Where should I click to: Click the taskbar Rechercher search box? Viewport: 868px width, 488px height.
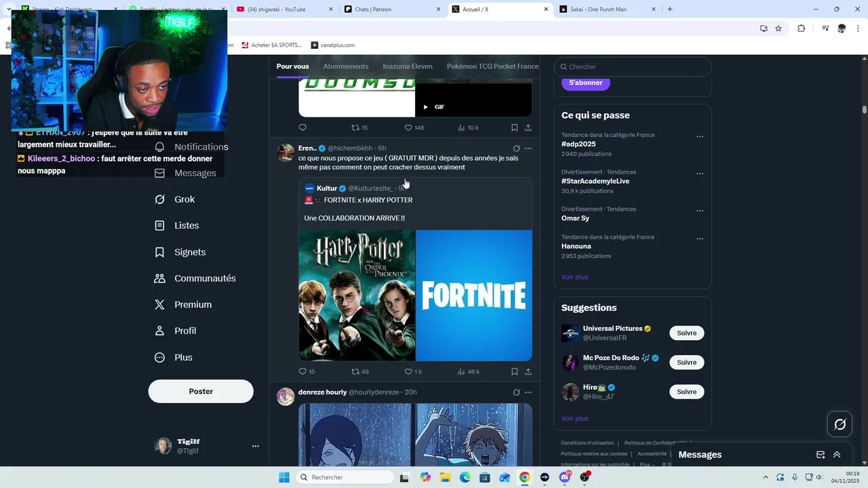(x=344, y=477)
